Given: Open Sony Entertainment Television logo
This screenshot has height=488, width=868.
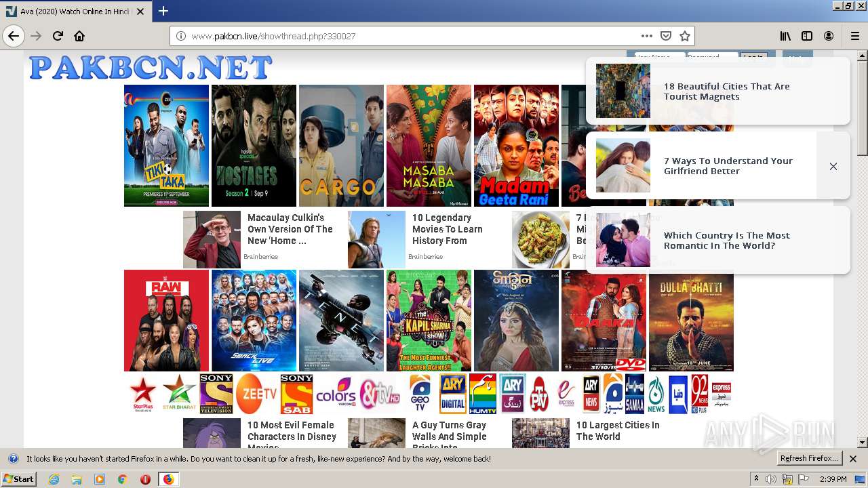Looking at the screenshot, I should 216,394.
